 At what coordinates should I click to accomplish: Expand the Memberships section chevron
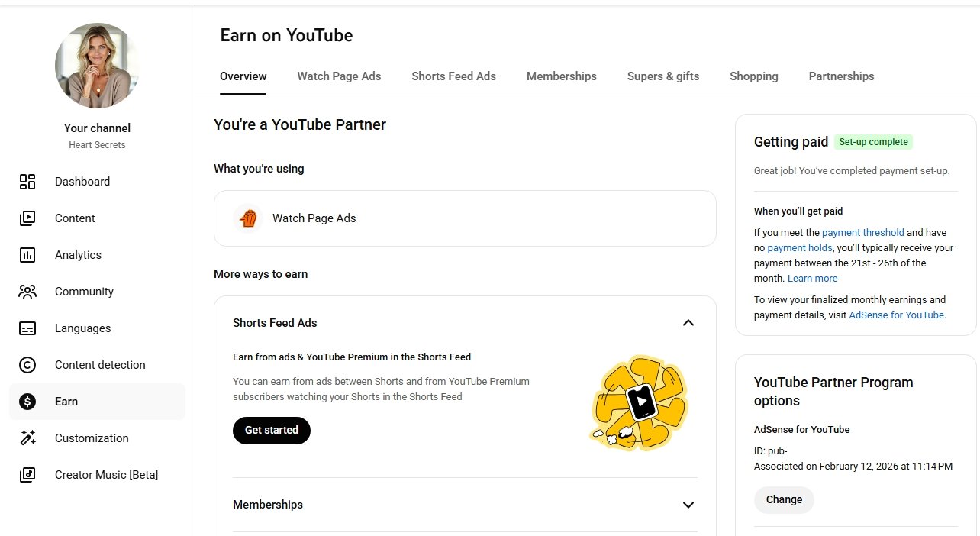[688, 505]
